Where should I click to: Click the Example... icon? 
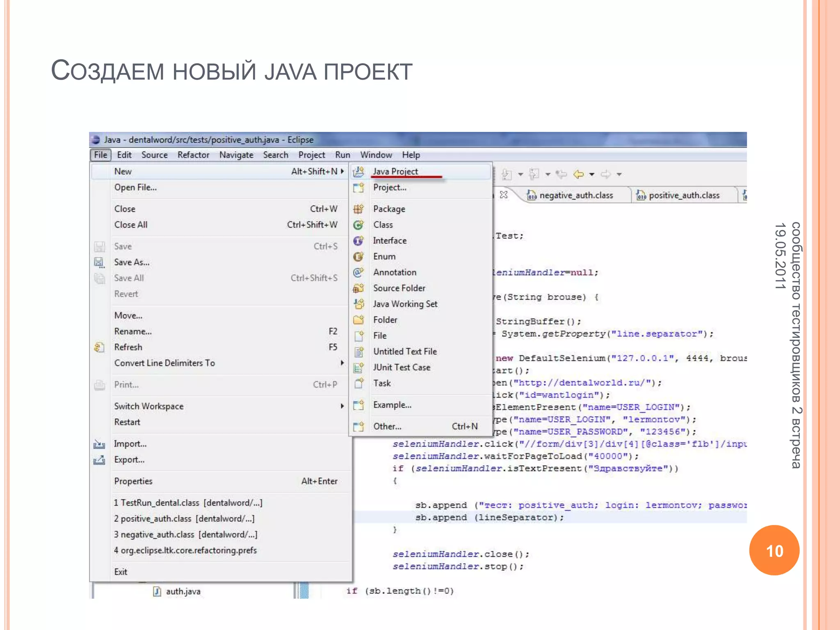pyautogui.click(x=358, y=405)
